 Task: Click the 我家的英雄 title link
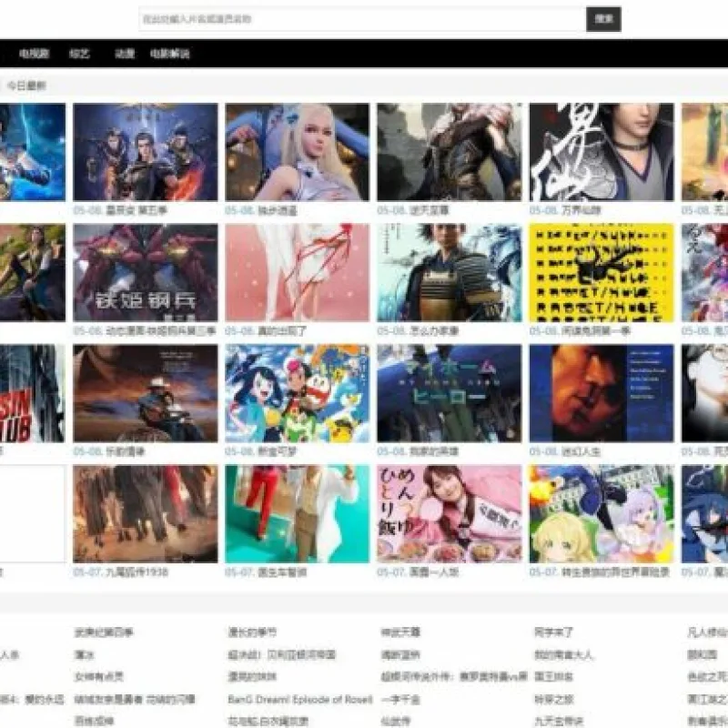434,451
